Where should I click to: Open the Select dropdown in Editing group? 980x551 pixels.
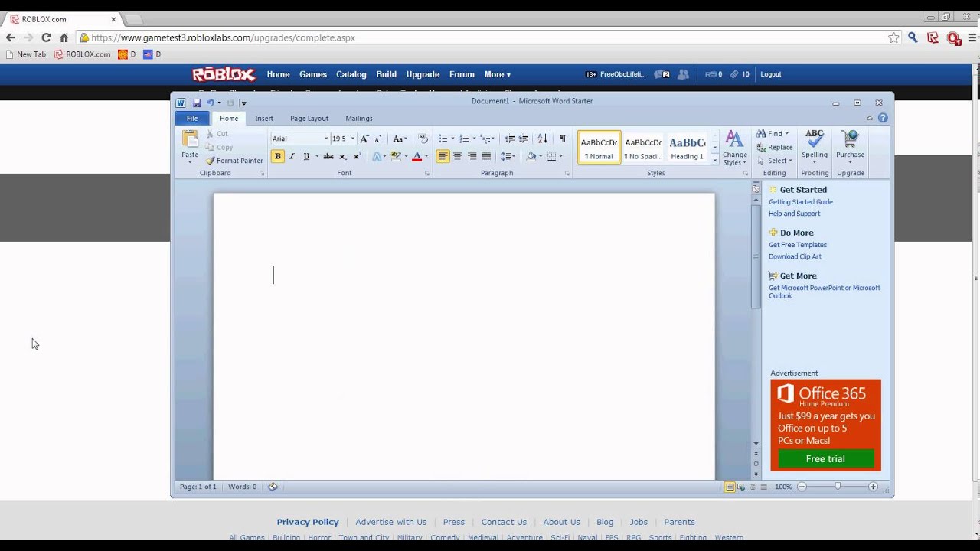coord(773,161)
